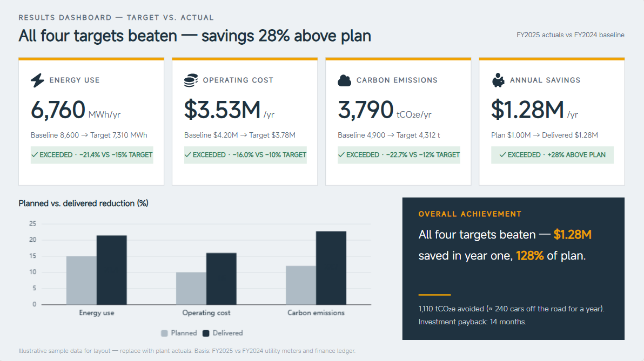Click the checkmark in Annual Savings exceeded badge

502,155
